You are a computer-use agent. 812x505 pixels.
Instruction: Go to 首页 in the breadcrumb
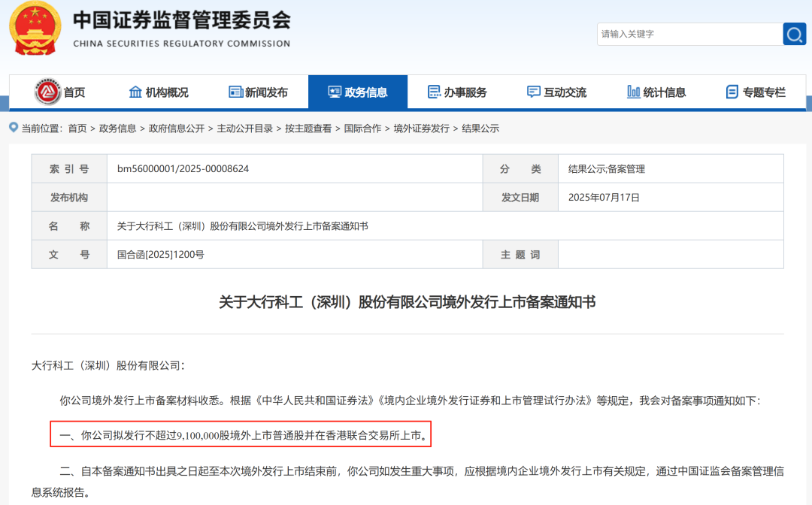pyautogui.click(x=77, y=129)
